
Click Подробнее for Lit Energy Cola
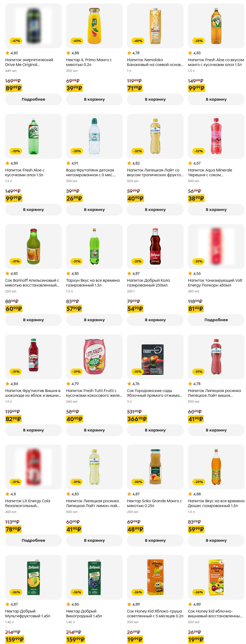pyautogui.click(x=33, y=540)
